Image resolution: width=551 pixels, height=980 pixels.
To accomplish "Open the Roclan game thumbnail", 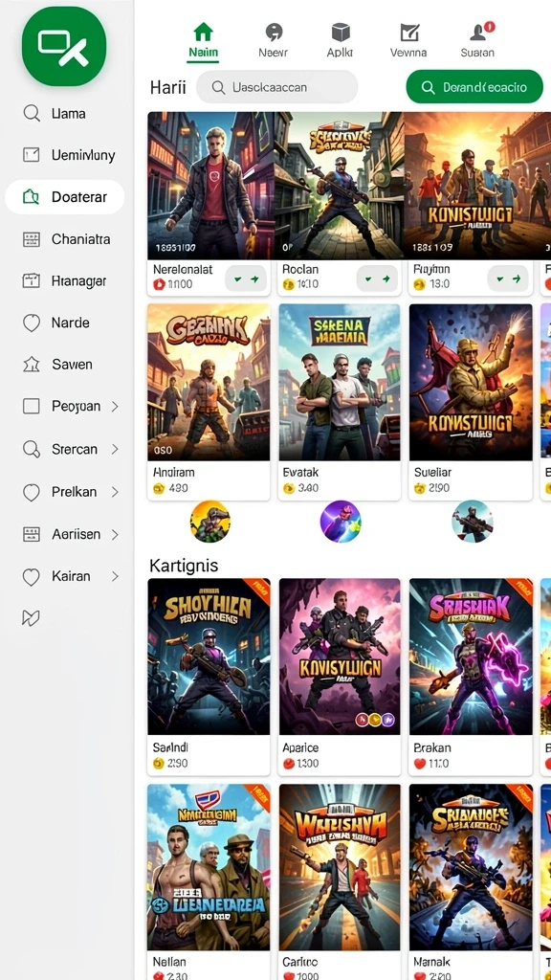I will click(340, 186).
